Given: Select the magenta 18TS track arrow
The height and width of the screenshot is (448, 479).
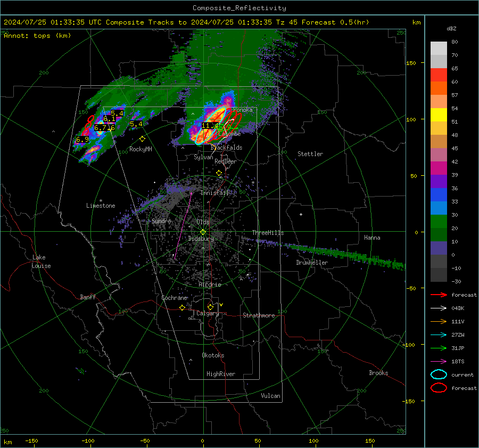Looking at the screenshot, I should point(439,362).
